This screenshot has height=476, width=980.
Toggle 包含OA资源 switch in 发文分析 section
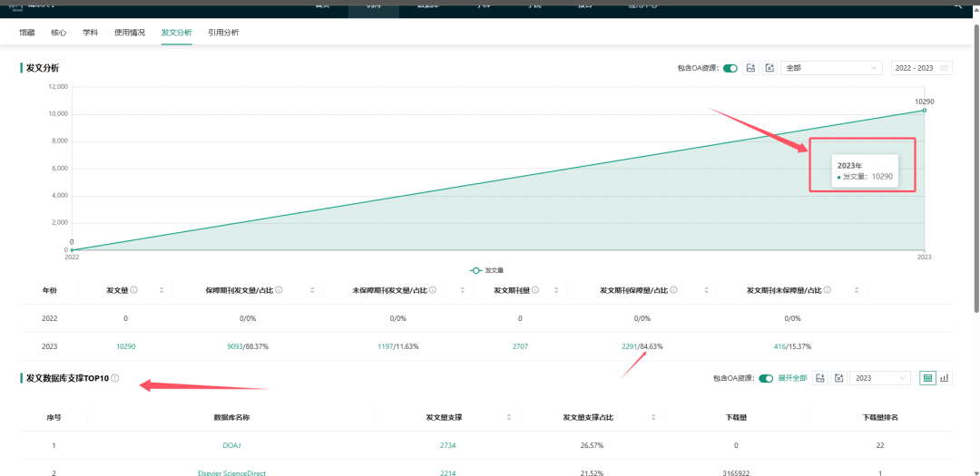[x=730, y=68]
